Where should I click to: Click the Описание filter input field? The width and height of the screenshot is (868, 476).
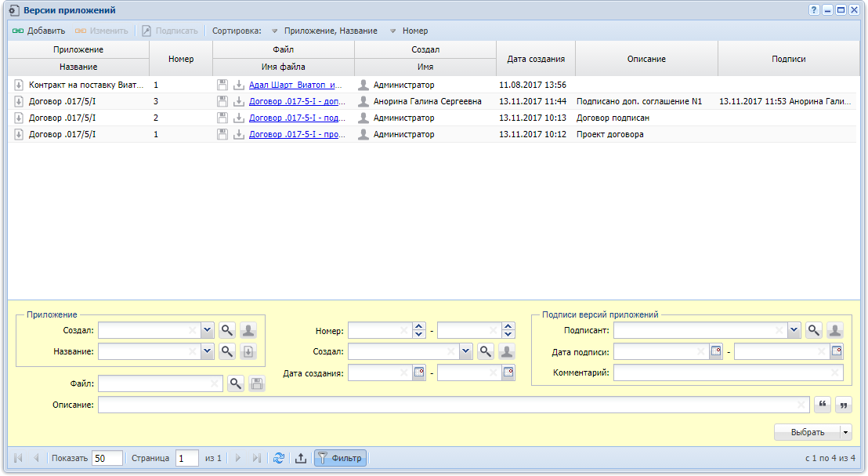pyautogui.click(x=454, y=405)
